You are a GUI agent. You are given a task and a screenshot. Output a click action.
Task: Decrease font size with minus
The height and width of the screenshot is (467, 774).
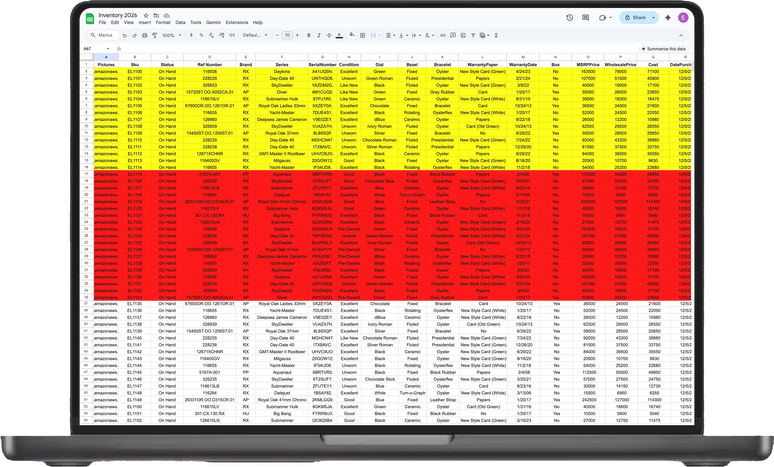coord(277,35)
